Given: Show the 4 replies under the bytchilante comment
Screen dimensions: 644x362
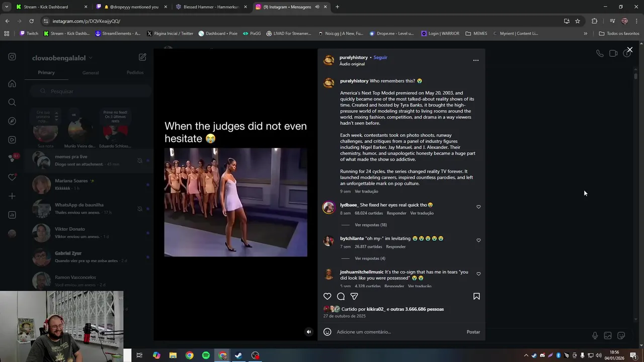Looking at the screenshot, I should coord(370,258).
